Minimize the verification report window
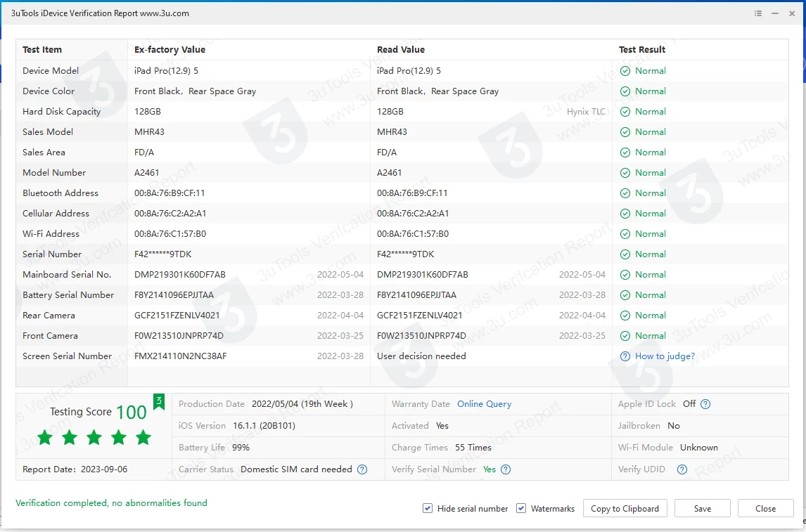Viewport: 806px width, 532px height. point(774,13)
